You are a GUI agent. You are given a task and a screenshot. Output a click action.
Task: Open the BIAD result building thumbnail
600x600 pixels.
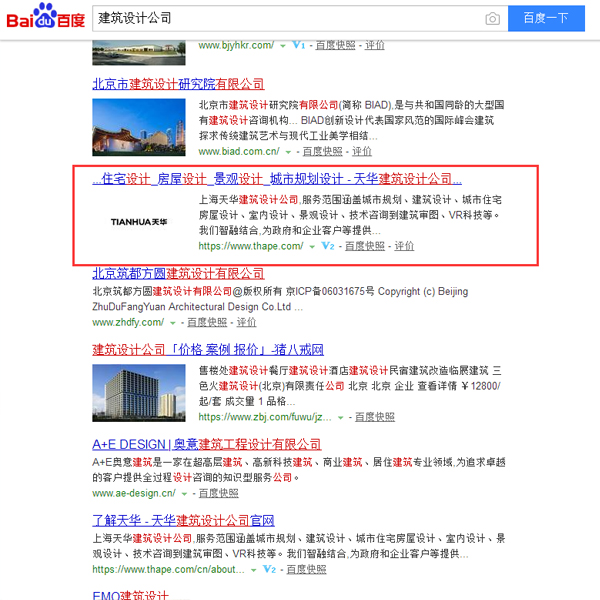pyautogui.click(x=138, y=126)
